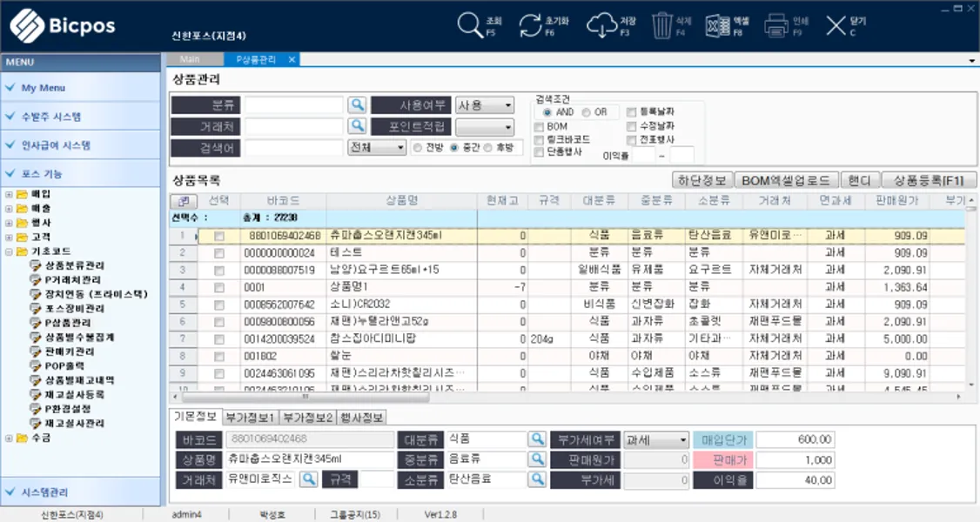This screenshot has width=980, height=522.
Task: Expand the 고객 folder in menu tree
Action: pyautogui.click(x=9, y=238)
